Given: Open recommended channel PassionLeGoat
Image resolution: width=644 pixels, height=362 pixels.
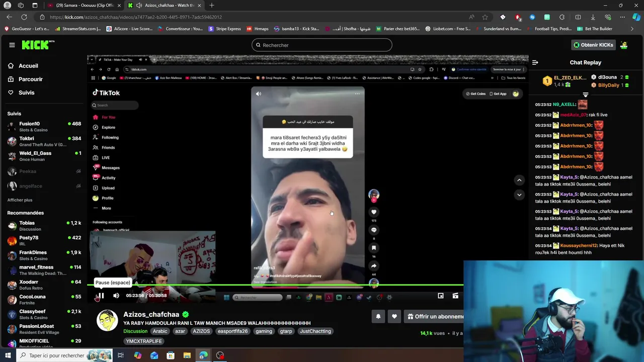Looking at the screenshot, I should pos(44,329).
